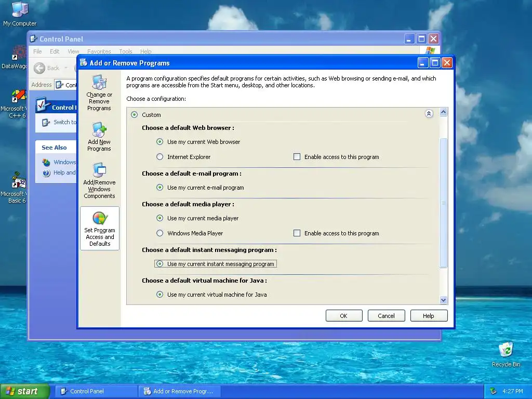
Task: Click scroll down arrow in configuration list
Action: (444, 300)
